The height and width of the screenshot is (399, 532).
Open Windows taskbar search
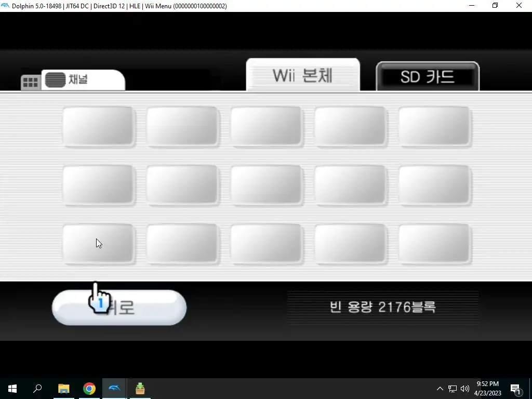(x=37, y=389)
